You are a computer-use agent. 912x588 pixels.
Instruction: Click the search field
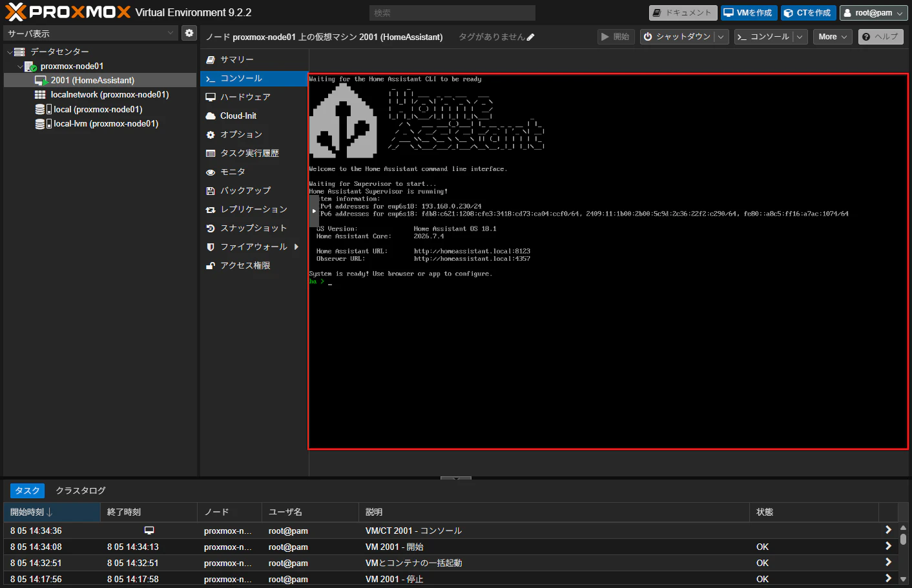452,13
